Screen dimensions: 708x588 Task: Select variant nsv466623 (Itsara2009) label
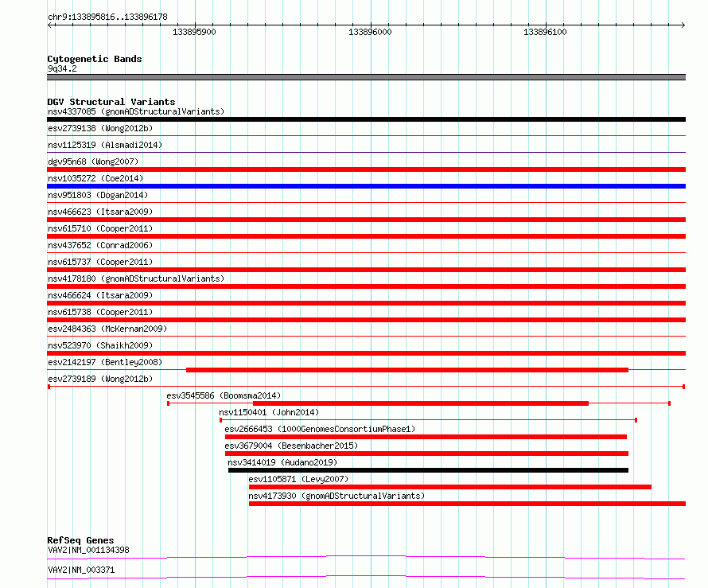(100, 212)
